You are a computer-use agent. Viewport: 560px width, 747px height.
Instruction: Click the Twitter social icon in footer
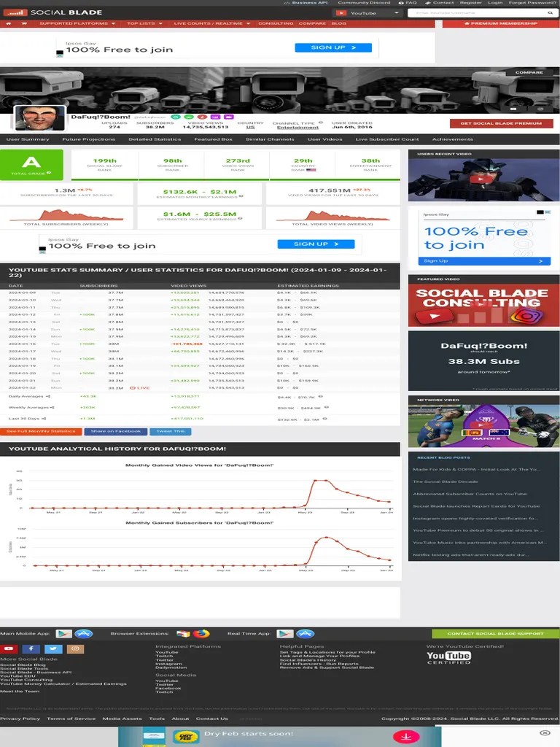[x=53, y=649]
